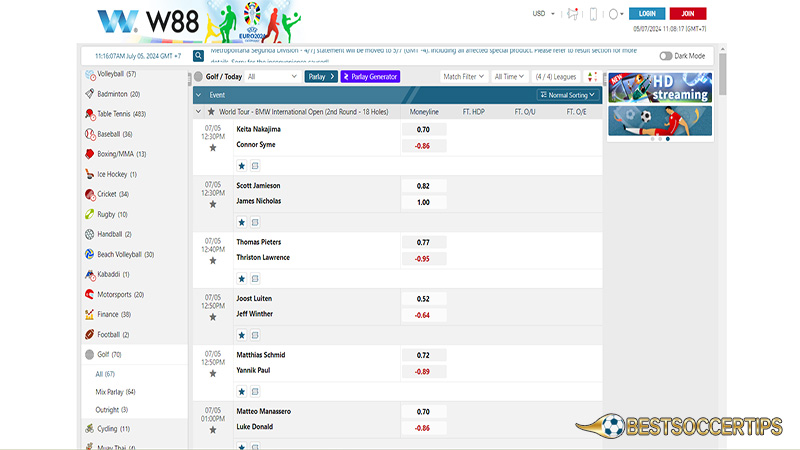
Task: Bet Joost Luiten moneyline 0.52
Action: [x=423, y=299]
